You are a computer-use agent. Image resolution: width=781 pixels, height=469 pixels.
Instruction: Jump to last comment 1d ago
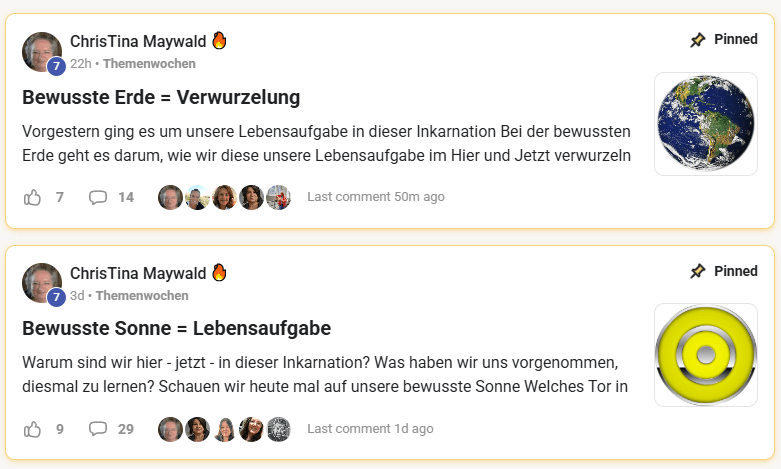370,429
